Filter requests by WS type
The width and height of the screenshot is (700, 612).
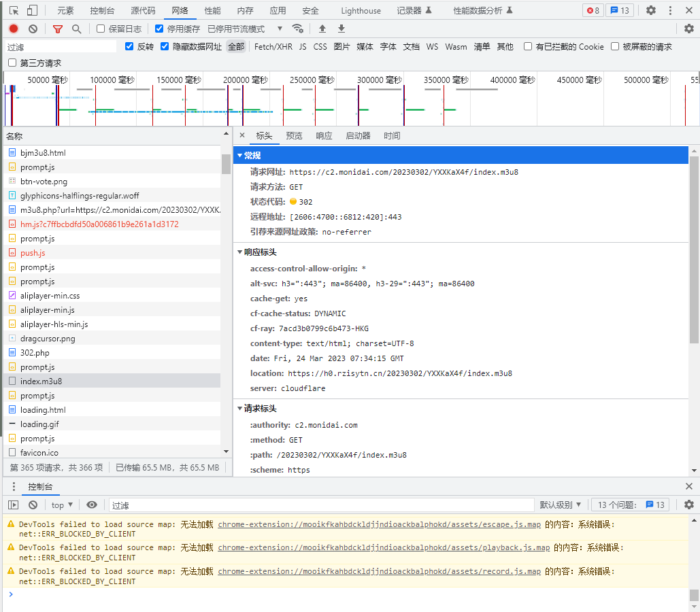432,46
